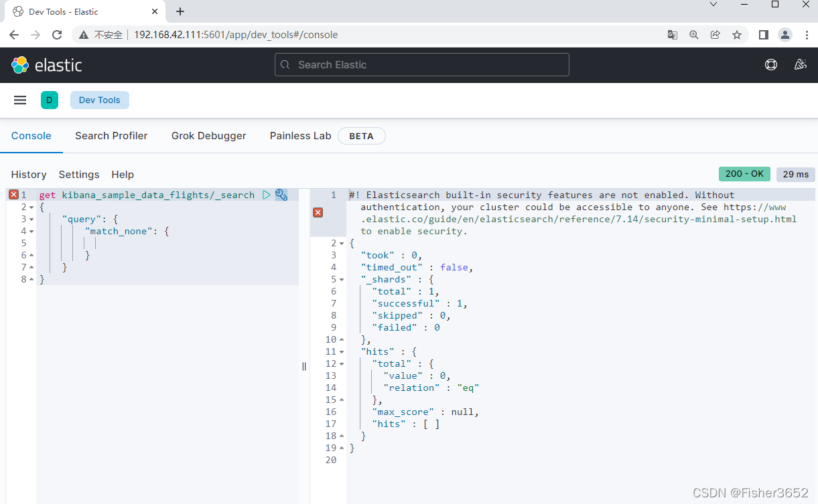Open the Chrome three-dot menu
Image resolution: width=818 pixels, height=504 pixels.
pyautogui.click(x=806, y=35)
